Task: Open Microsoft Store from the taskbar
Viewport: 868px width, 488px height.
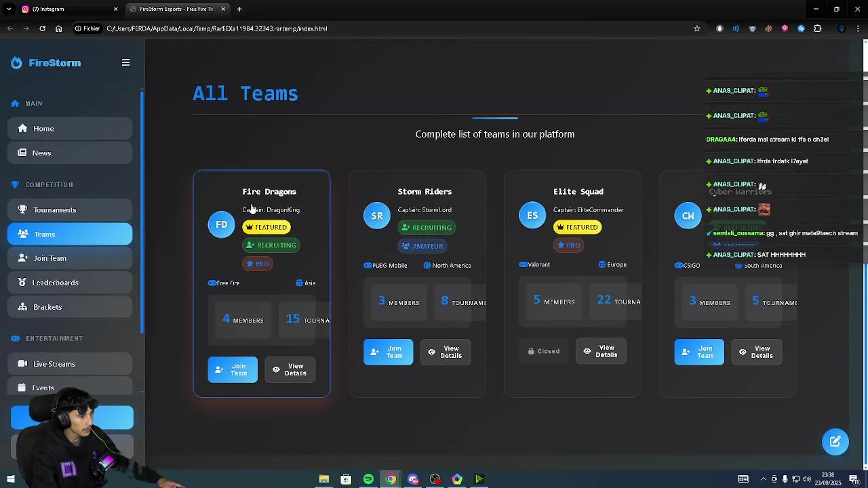Action: [346, 479]
